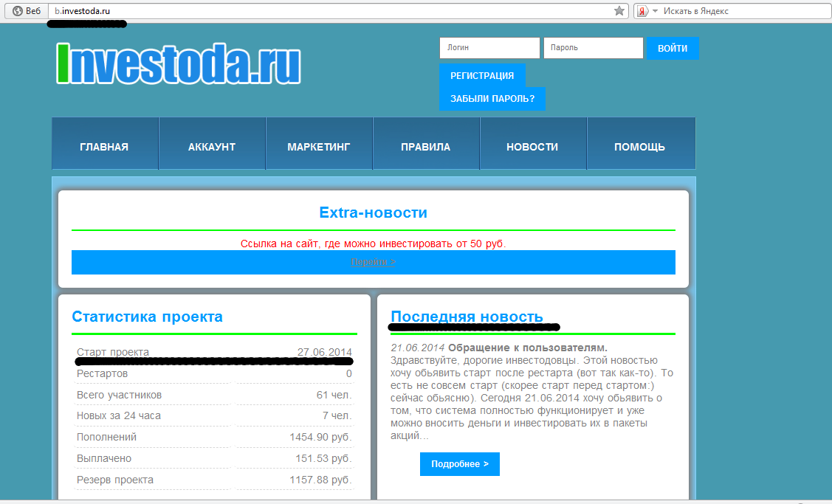Image resolution: width=832 pixels, height=504 pixels.
Task: Switch to the НОВОСТИ section
Action: click(x=532, y=147)
